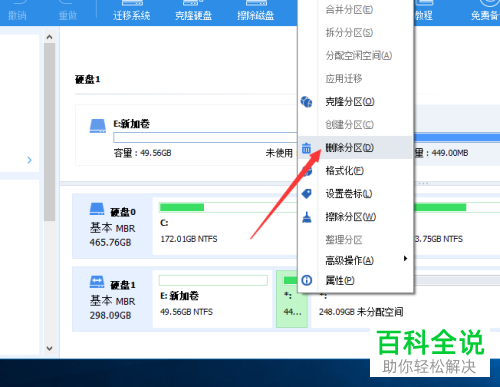Expand the 高级操作 submenu arrow
500x387 pixels.
click(405, 258)
